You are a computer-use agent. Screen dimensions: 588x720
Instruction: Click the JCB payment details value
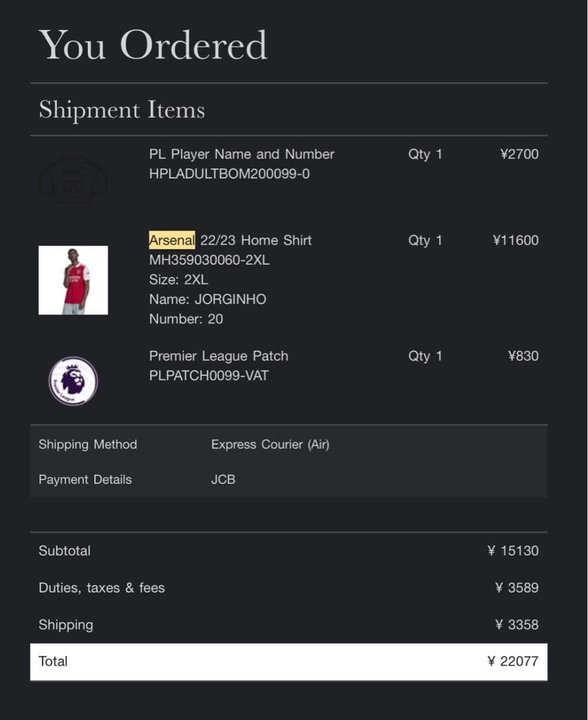coord(223,479)
